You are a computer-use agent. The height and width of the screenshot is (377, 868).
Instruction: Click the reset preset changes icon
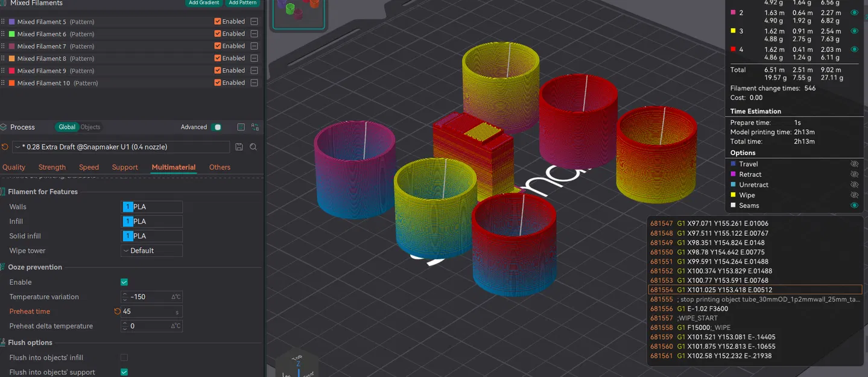[5, 147]
